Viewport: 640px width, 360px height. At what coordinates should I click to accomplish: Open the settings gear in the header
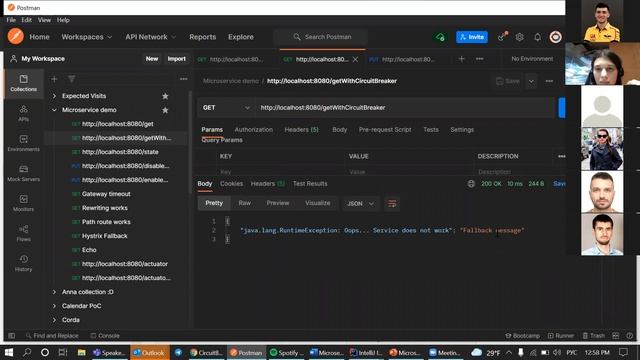pos(519,37)
